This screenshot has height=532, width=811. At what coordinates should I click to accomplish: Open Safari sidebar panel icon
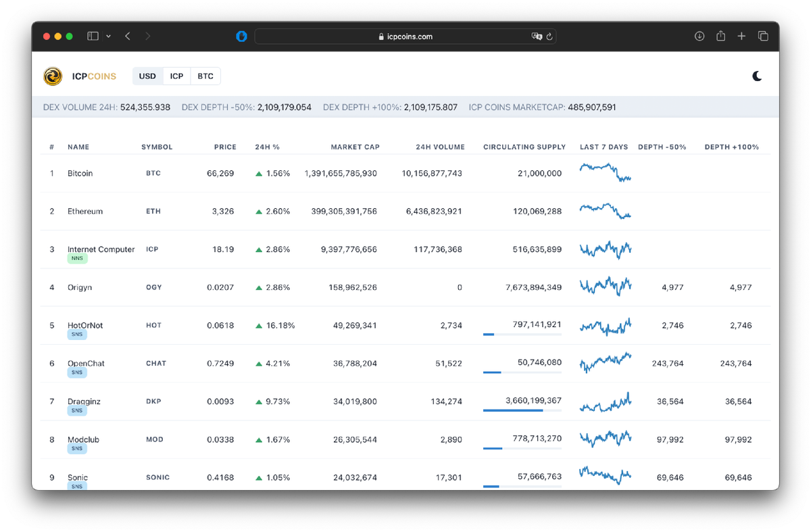93,37
